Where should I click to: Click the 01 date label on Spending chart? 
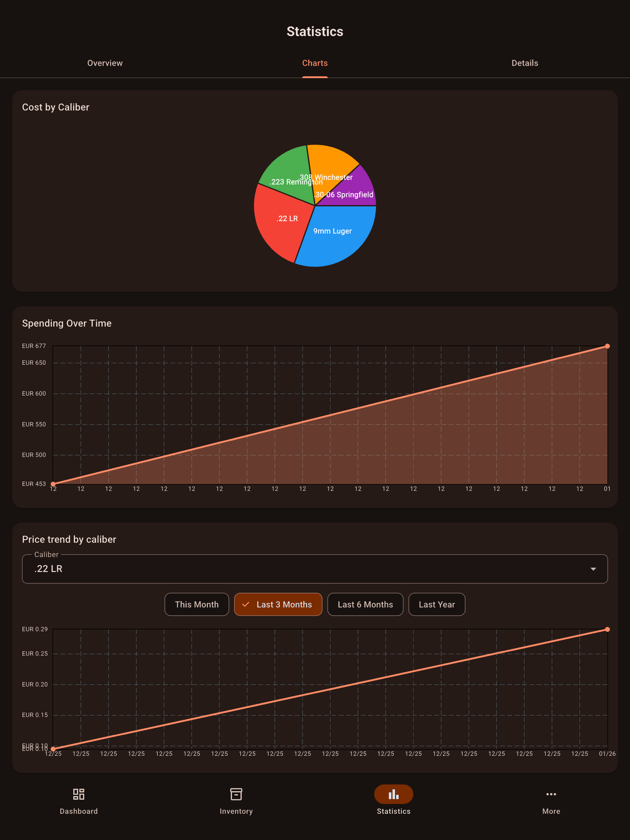click(x=607, y=489)
